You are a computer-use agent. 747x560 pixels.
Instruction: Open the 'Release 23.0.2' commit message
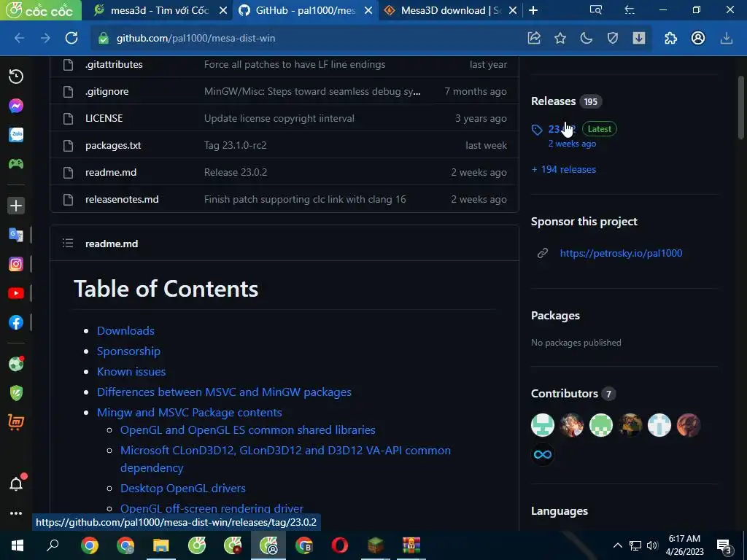point(236,172)
